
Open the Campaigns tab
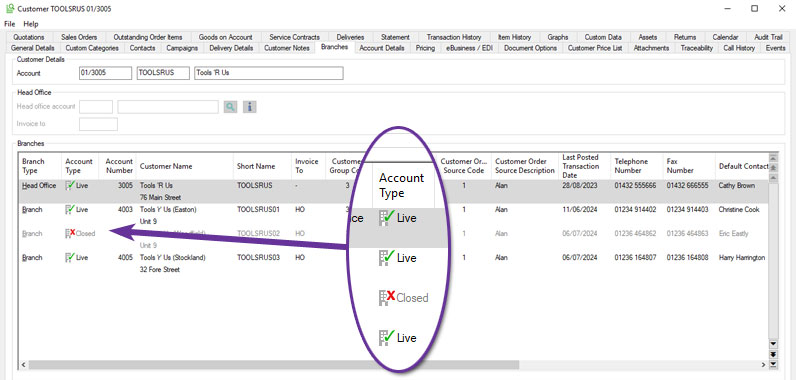[x=182, y=48]
